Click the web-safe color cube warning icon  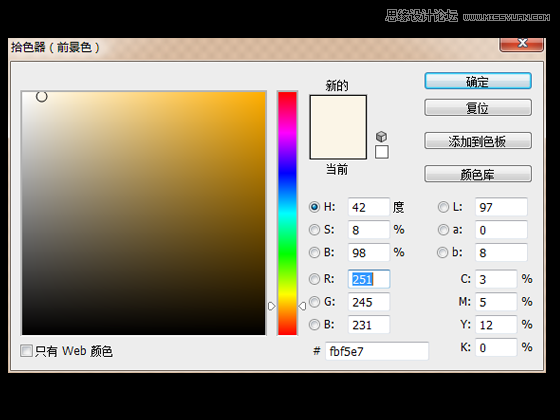coord(381,136)
